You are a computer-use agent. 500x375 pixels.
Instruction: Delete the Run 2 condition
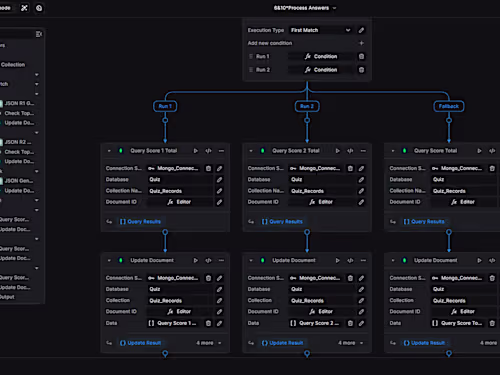[361, 70]
